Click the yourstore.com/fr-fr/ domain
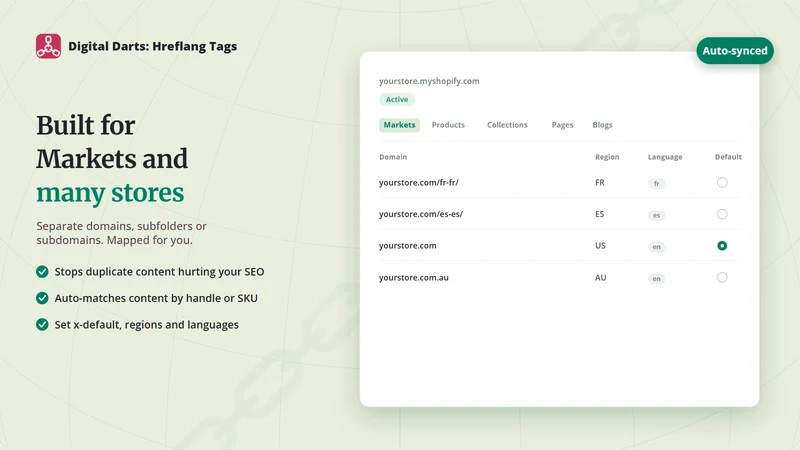 [x=418, y=183]
